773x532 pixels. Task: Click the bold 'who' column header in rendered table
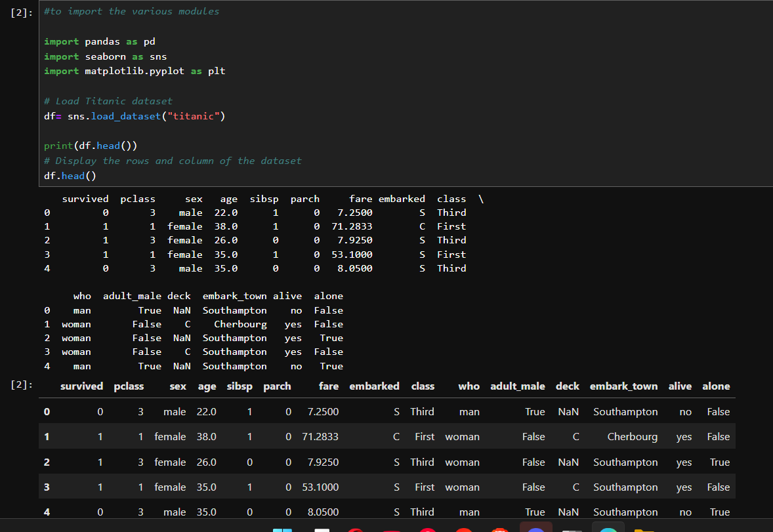tap(469, 386)
